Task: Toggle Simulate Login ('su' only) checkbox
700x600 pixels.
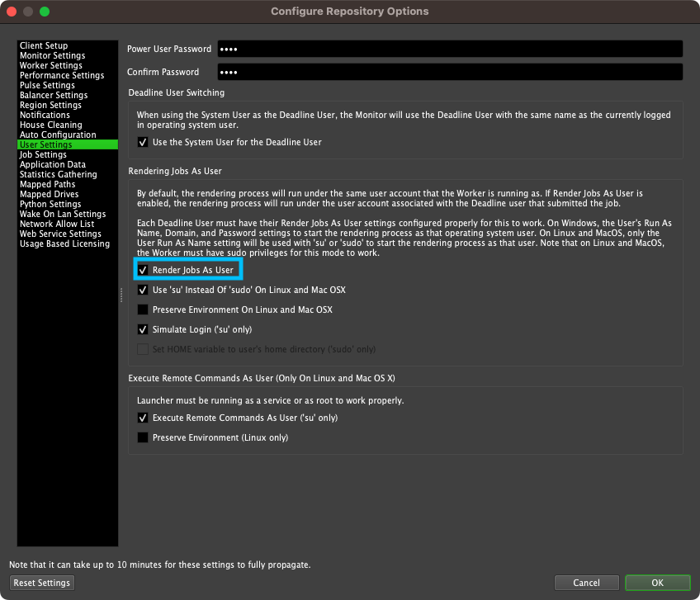Action: pos(143,330)
